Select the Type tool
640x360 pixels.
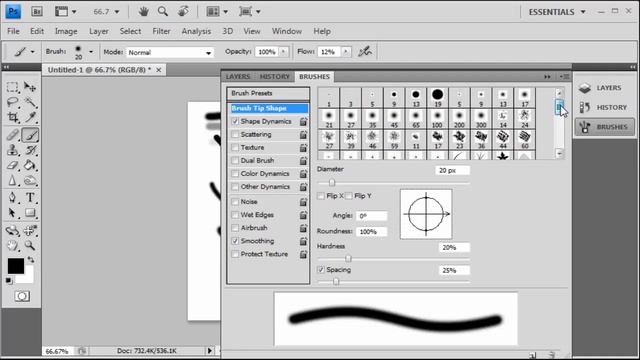coord(30,198)
